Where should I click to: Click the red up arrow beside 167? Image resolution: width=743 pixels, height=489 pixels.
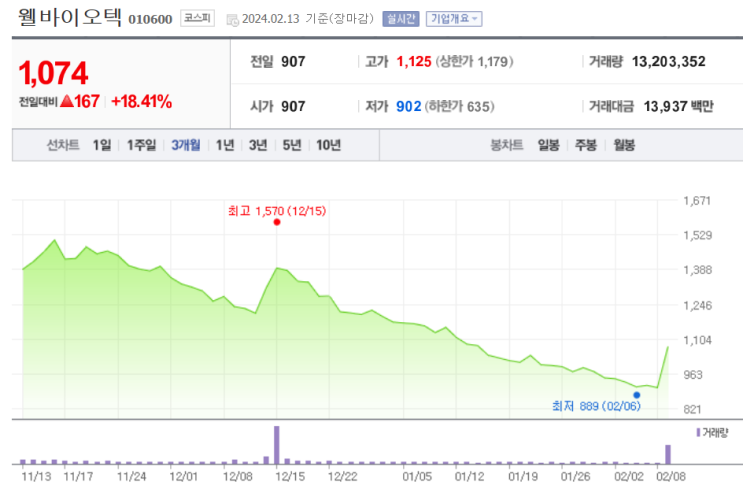[x=67, y=101]
